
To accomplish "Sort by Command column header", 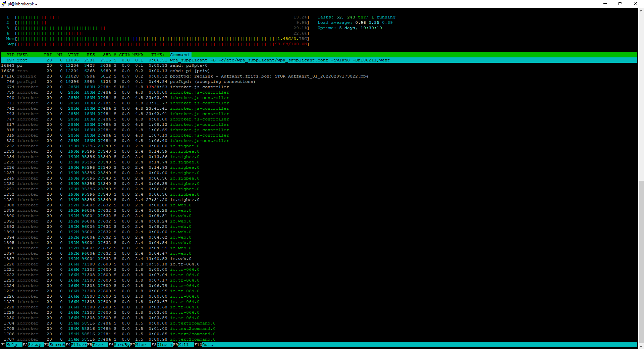I will tap(179, 55).
